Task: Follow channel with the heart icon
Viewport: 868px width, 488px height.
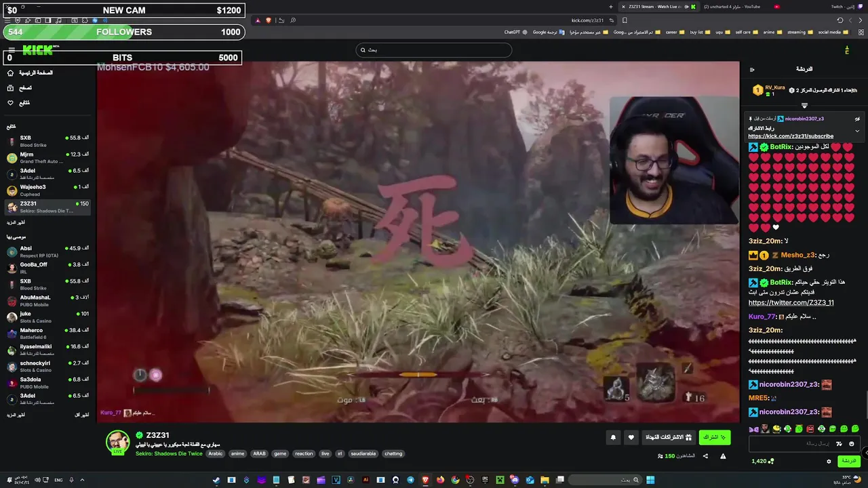Action: click(x=631, y=437)
